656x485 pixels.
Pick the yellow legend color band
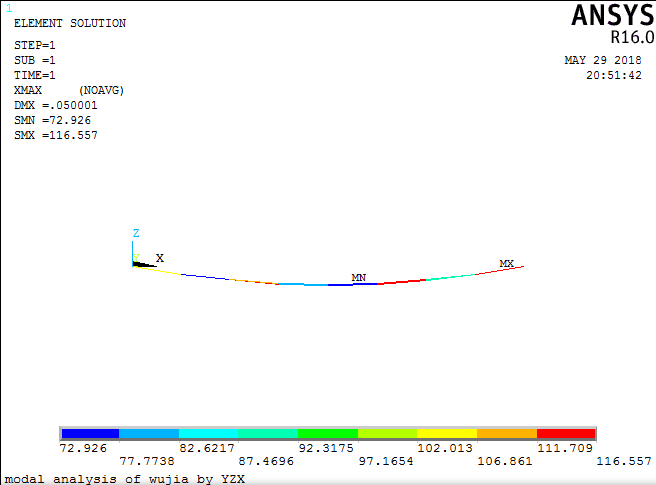tap(447, 434)
